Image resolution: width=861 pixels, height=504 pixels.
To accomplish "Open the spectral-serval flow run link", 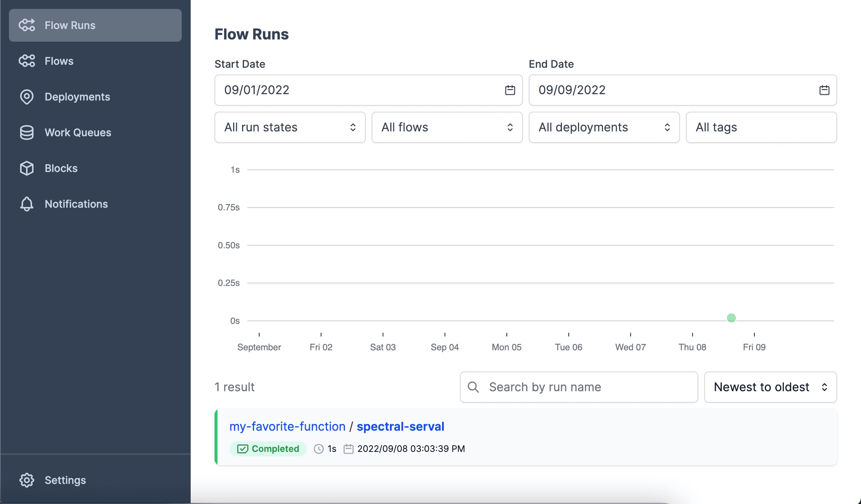I will [400, 427].
